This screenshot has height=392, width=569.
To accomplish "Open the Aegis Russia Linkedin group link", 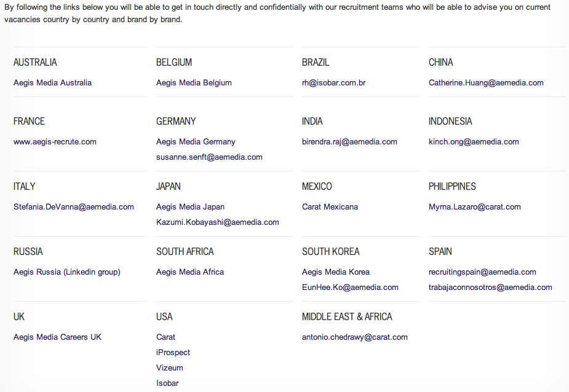I will [x=67, y=272].
